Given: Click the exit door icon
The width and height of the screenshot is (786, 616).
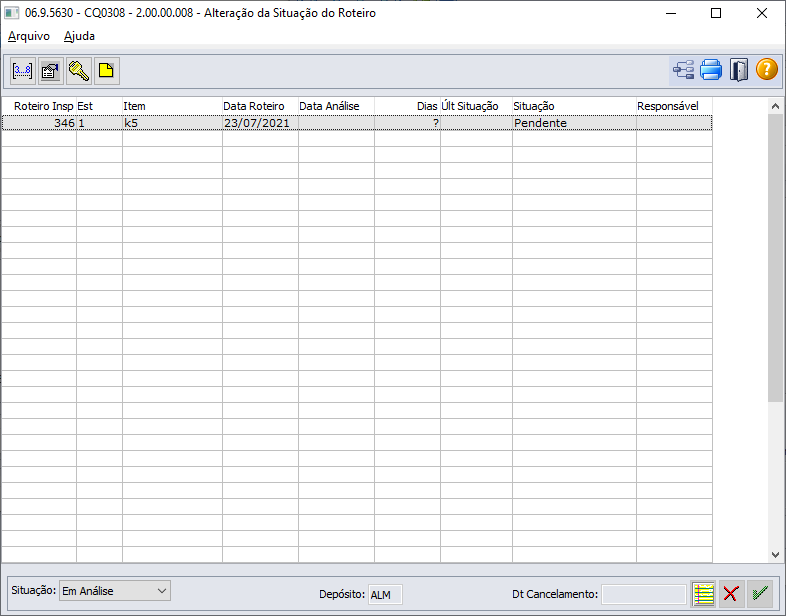Looking at the screenshot, I should click(x=739, y=70).
